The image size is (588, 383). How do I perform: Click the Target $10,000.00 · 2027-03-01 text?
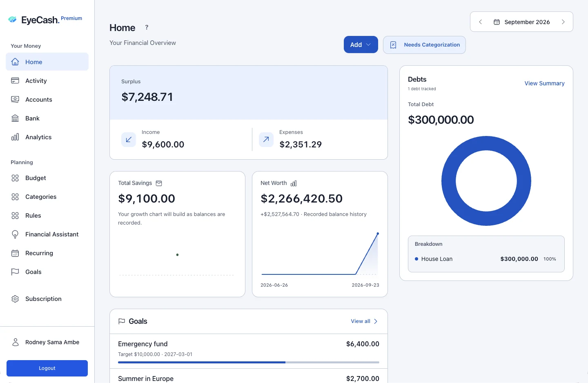(x=155, y=354)
